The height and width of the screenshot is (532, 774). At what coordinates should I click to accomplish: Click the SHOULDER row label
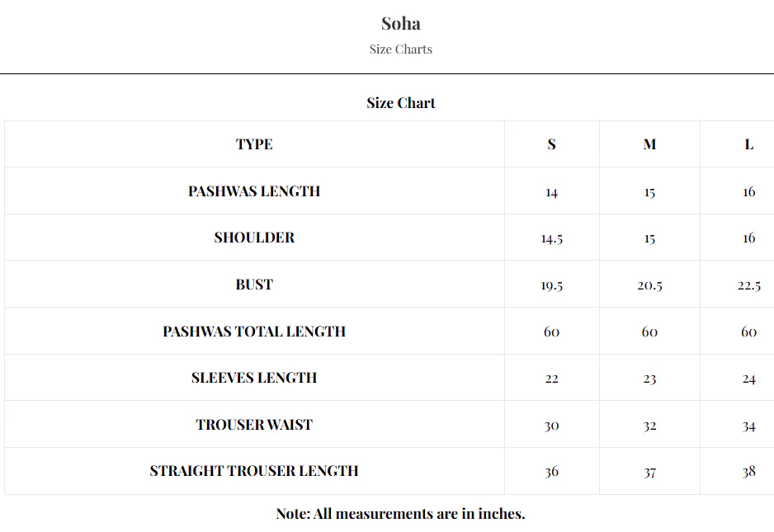254,238
